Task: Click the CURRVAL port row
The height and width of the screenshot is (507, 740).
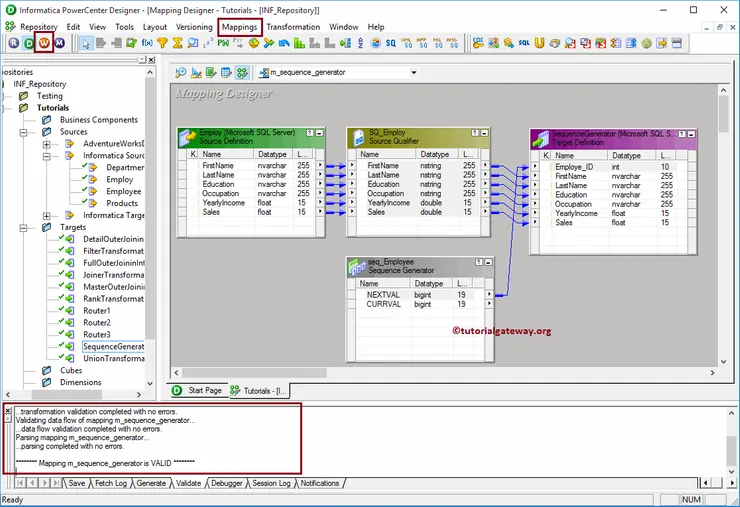Action: [419, 304]
